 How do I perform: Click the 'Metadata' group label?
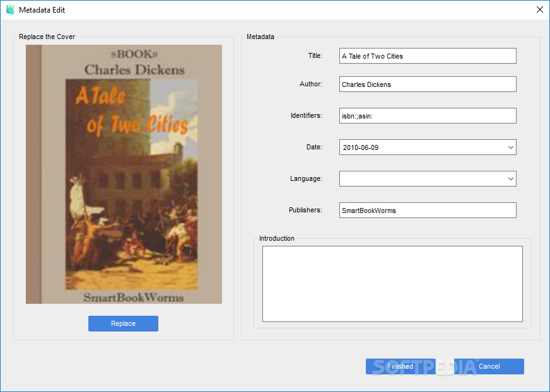[x=260, y=37]
